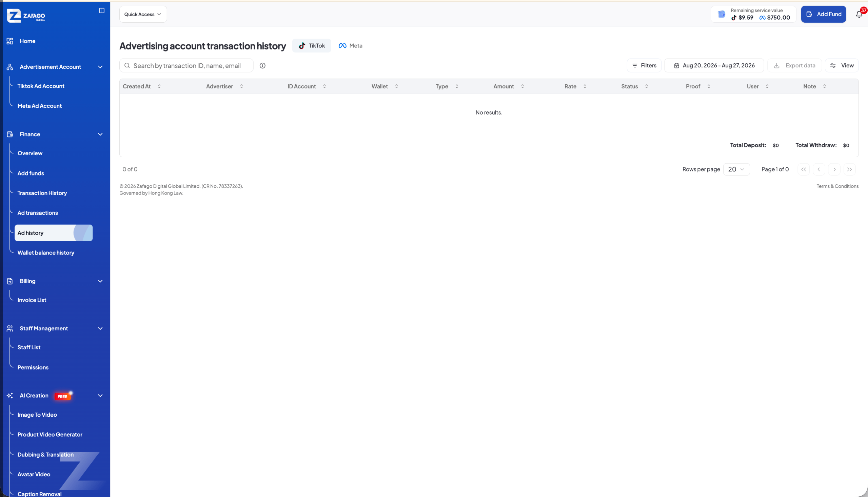Sort by the Wallet column arrows
This screenshot has width=868, height=497.
(x=397, y=86)
